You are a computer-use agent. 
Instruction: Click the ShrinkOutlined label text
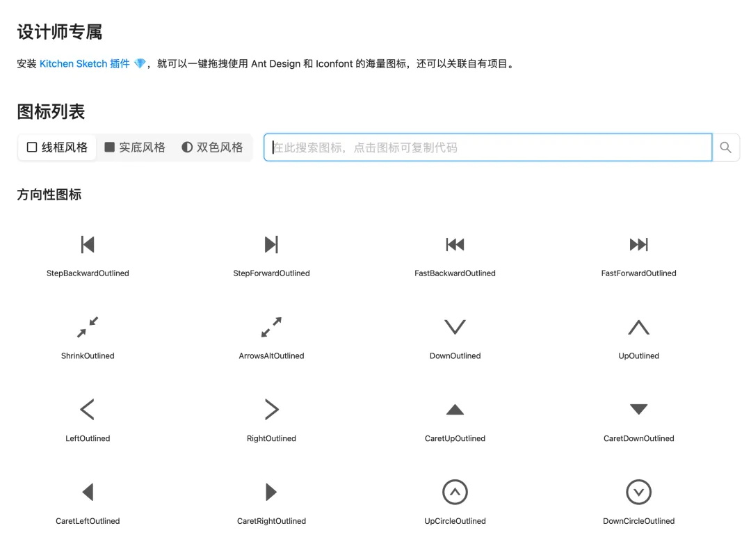pyautogui.click(x=88, y=355)
